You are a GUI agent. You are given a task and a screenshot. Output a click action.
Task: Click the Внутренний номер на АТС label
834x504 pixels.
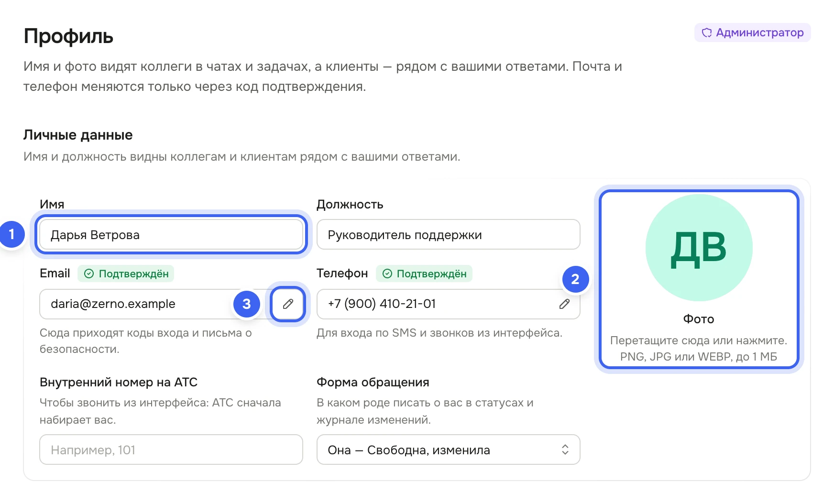tap(119, 382)
